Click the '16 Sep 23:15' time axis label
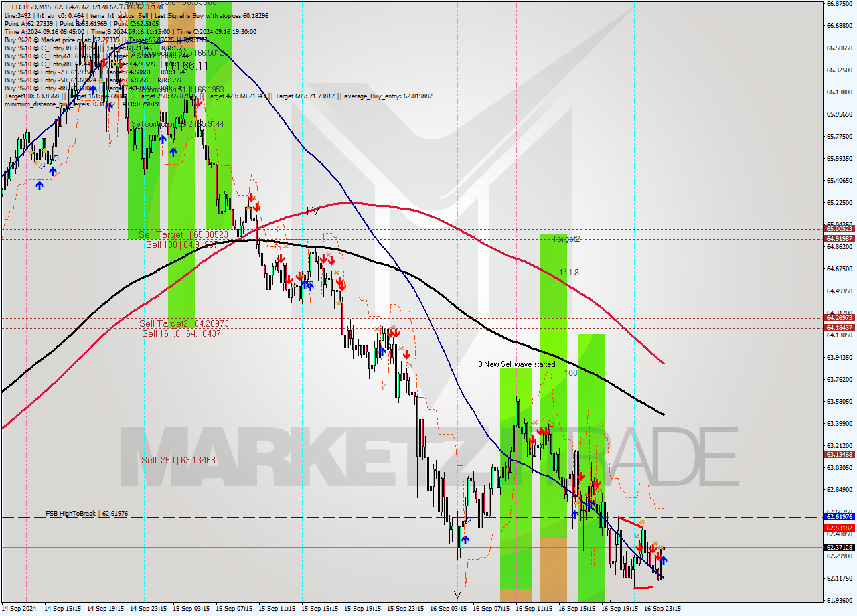 coord(662,609)
